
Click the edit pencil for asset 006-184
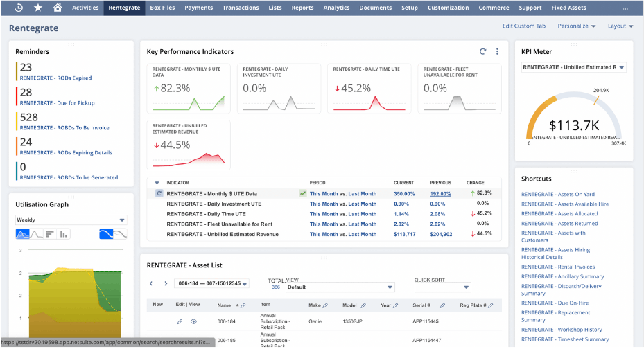coord(180,321)
